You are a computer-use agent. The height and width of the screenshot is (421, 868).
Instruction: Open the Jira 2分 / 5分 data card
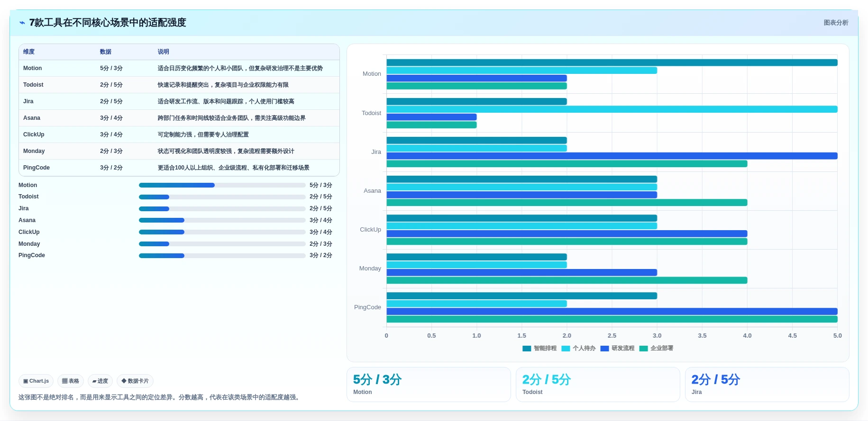767,385
